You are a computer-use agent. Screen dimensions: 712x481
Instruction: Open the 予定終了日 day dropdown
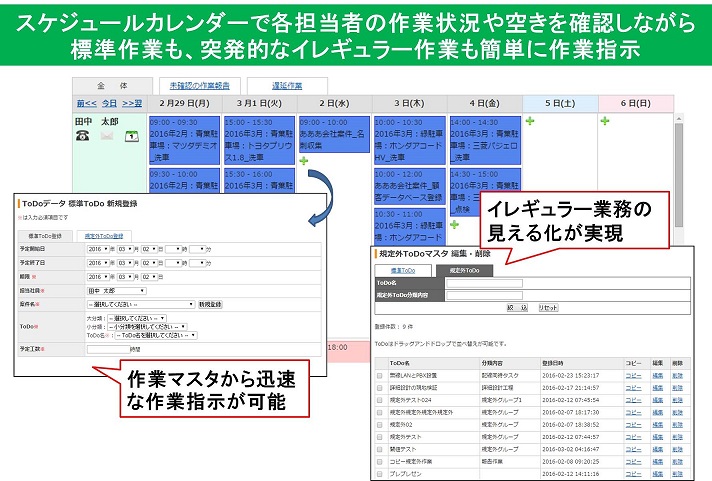(149, 263)
